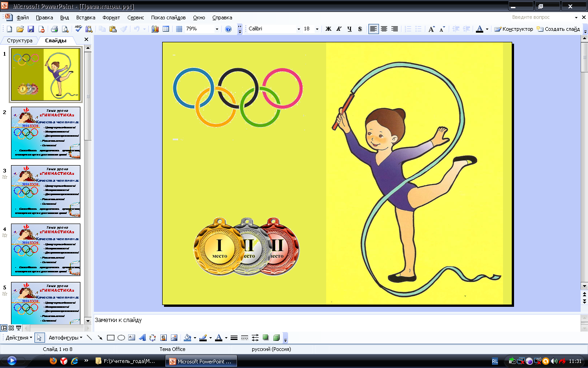Open the formatting toolbar font color dropdown arrow
This screenshot has height=368, width=588.
[487, 29]
